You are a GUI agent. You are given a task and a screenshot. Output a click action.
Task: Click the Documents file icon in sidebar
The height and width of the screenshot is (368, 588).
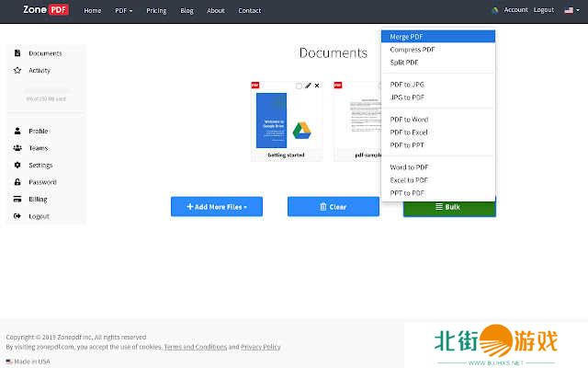[x=17, y=53]
